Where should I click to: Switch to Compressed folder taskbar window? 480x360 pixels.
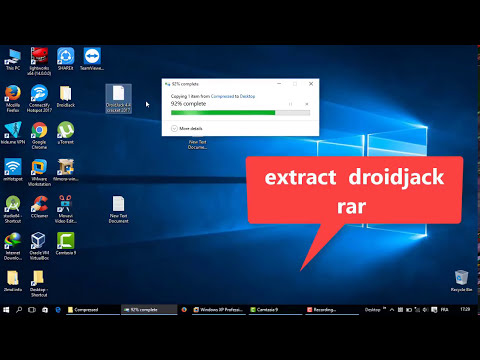(x=93, y=310)
